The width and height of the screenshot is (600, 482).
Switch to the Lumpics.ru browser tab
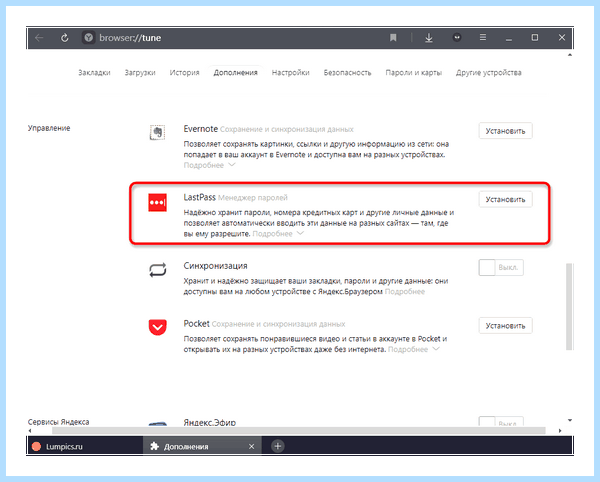click(x=85, y=446)
